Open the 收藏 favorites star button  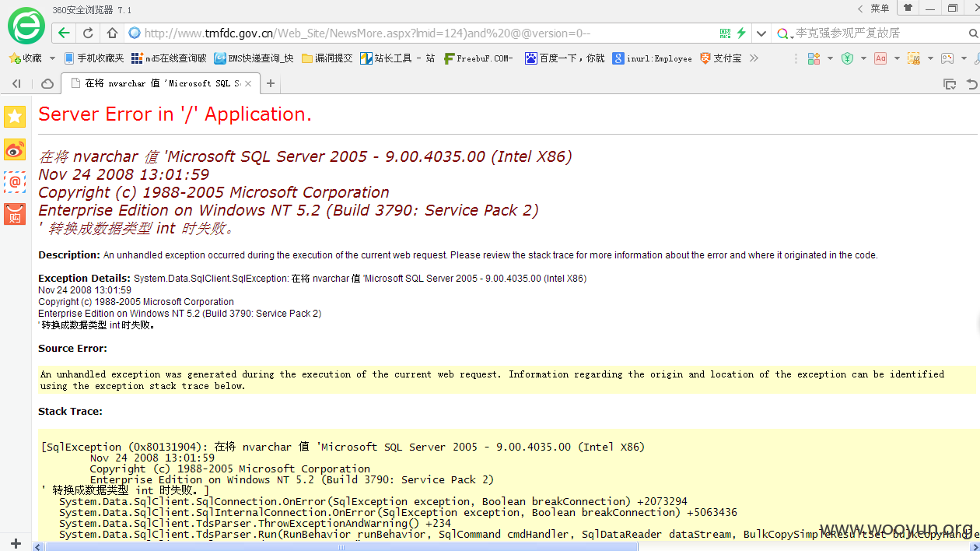(x=26, y=58)
